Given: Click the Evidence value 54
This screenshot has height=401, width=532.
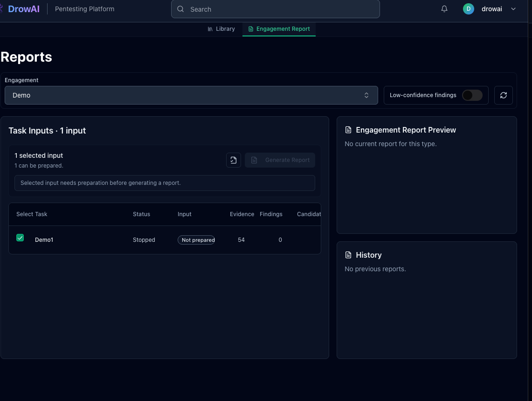Looking at the screenshot, I should 241,240.
